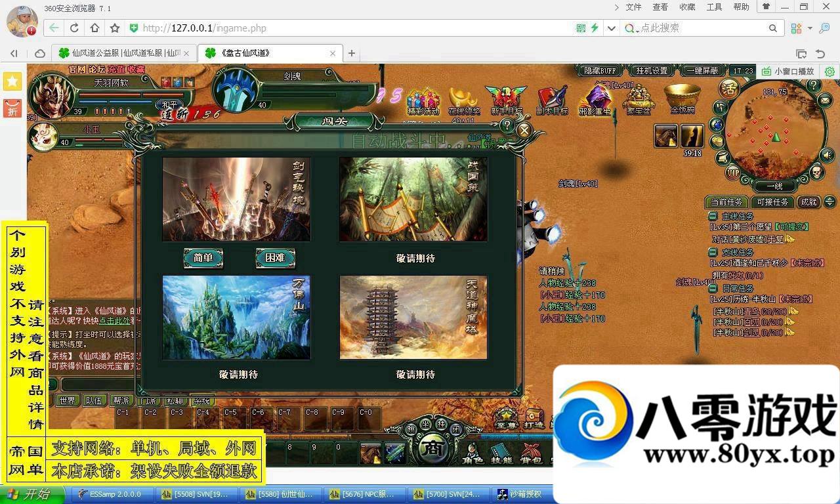Select the 队伍 chat channel tab

(94, 400)
